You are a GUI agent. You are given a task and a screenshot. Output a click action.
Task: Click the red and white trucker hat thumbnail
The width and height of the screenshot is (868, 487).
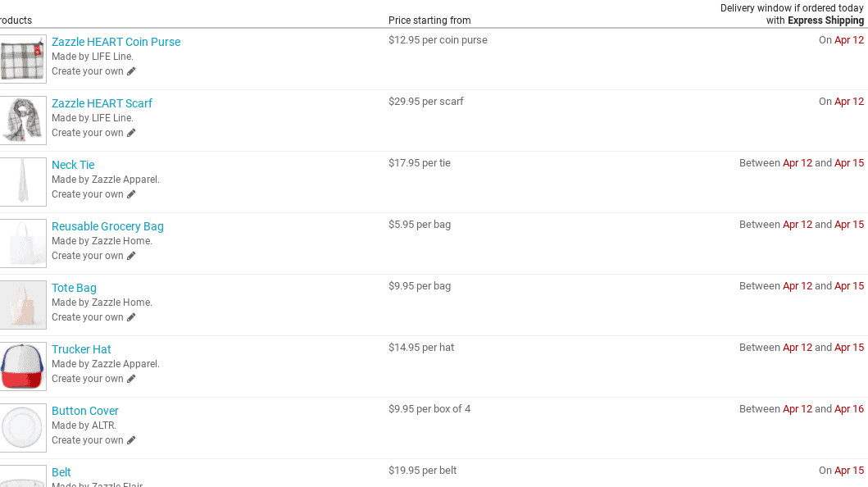(22, 366)
